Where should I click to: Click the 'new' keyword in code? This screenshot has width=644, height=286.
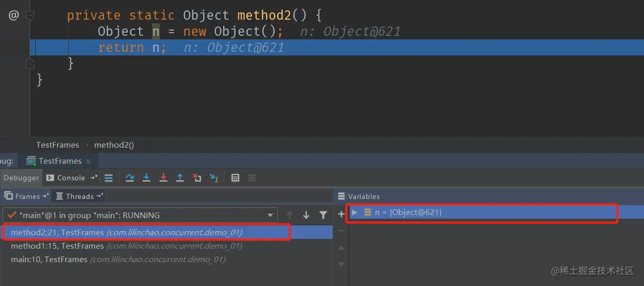coord(194,32)
